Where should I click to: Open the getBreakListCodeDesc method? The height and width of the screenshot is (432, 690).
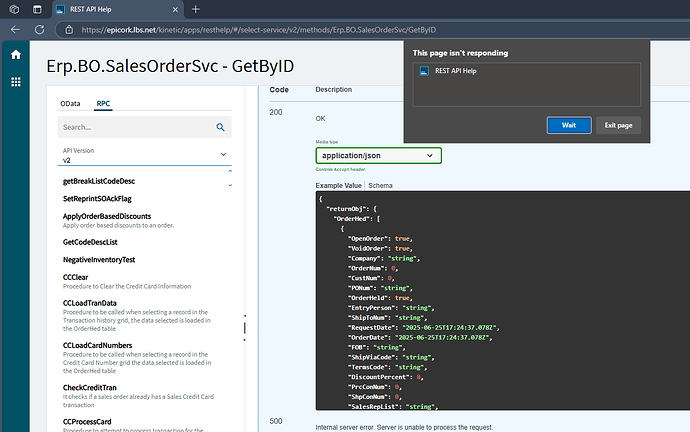tap(99, 181)
